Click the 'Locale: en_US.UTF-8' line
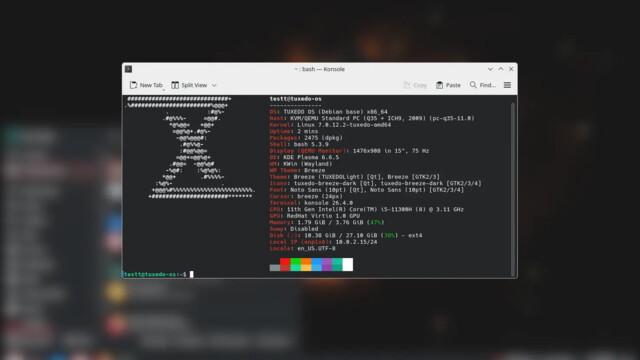The height and width of the screenshot is (360, 640). coord(302,249)
